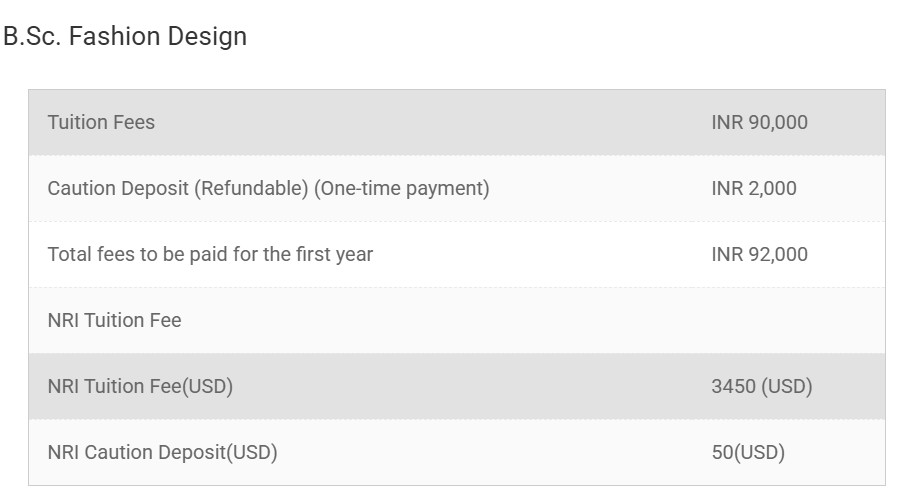Select the Tuition Fees row label
The height and width of the screenshot is (499, 911).
click(101, 122)
